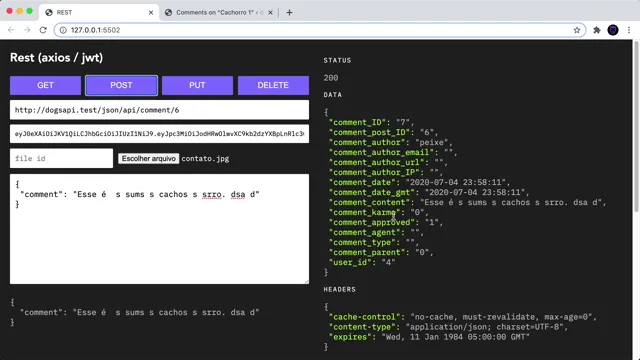Click the "comment_date" line
Viewport: 640px width, 360px height.
(x=419, y=182)
